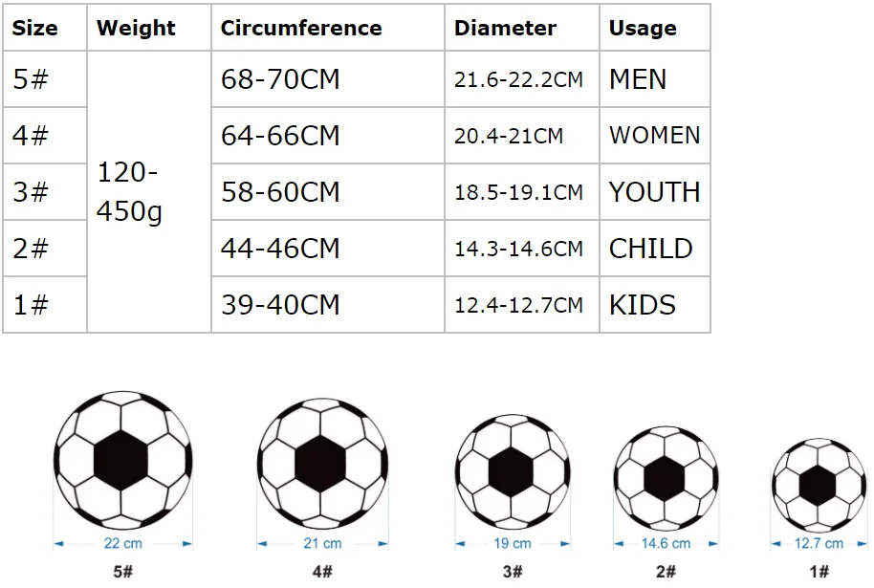Click the Circumference column header

tap(300, 29)
